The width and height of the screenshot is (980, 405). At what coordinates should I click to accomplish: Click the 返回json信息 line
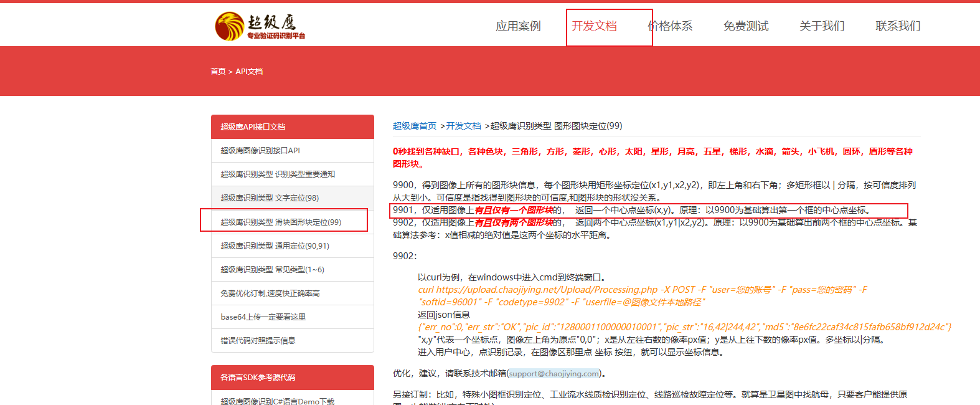[444, 315]
